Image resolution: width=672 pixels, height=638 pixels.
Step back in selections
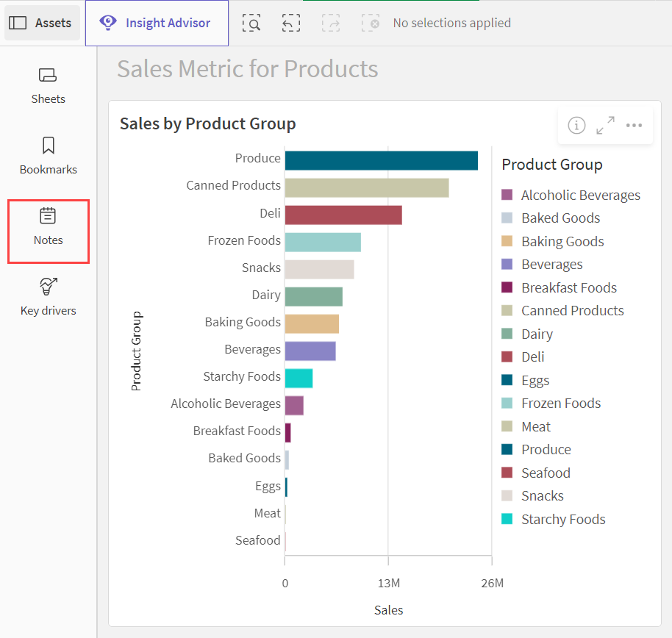(291, 23)
